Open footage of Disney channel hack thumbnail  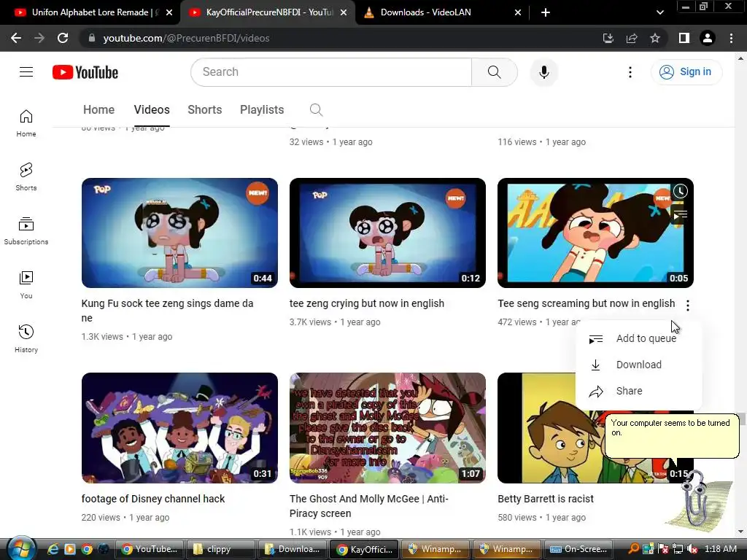click(x=179, y=428)
